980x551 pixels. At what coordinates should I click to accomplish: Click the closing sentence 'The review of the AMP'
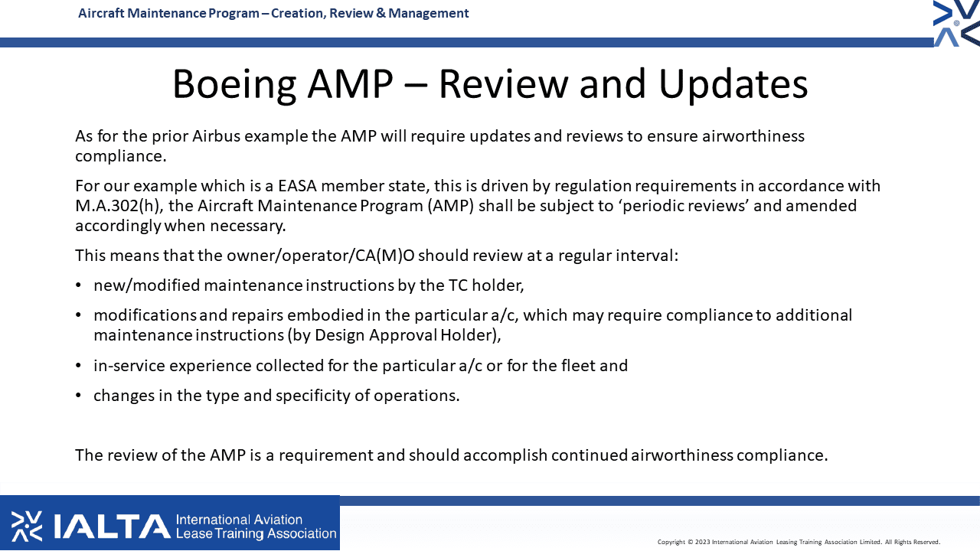click(451, 455)
